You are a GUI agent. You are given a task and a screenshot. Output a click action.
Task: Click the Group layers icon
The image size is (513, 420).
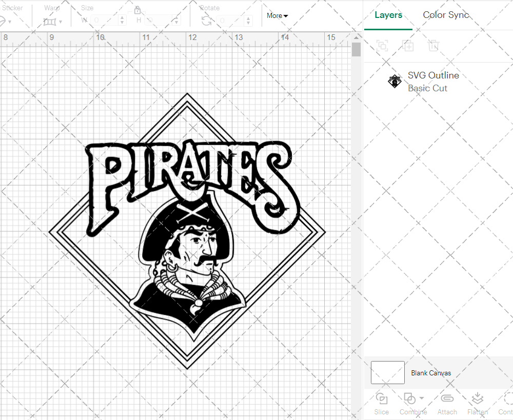tap(382, 46)
